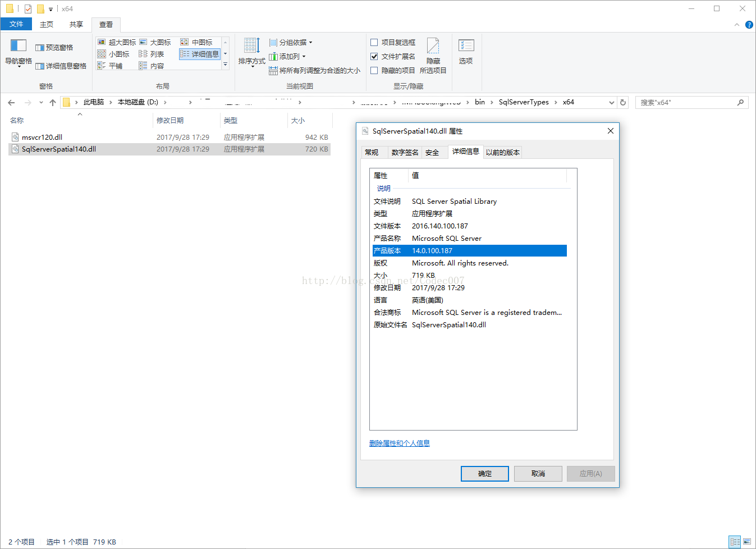Expand the bin breadcrumb chevron

(492, 102)
